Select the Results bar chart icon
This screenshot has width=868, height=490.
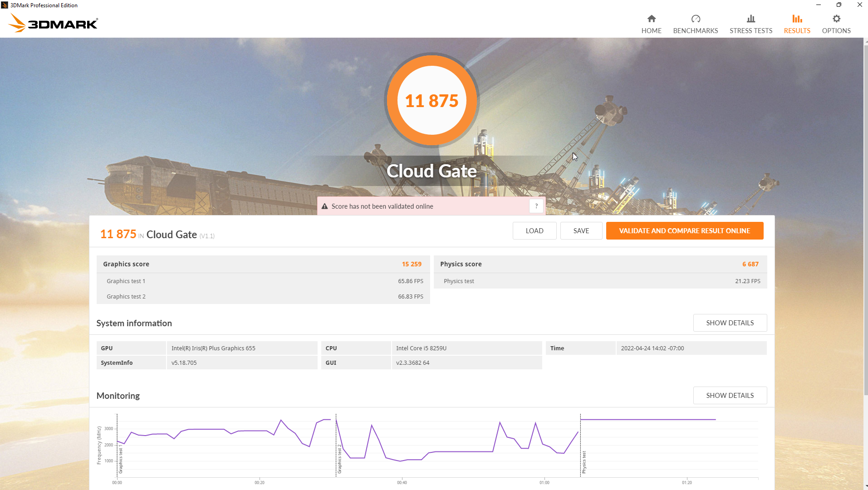tap(797, 19)
